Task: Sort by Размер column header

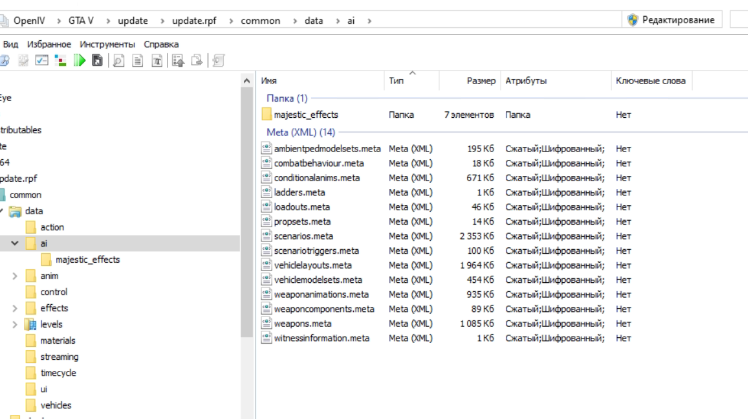Action: 470,81
